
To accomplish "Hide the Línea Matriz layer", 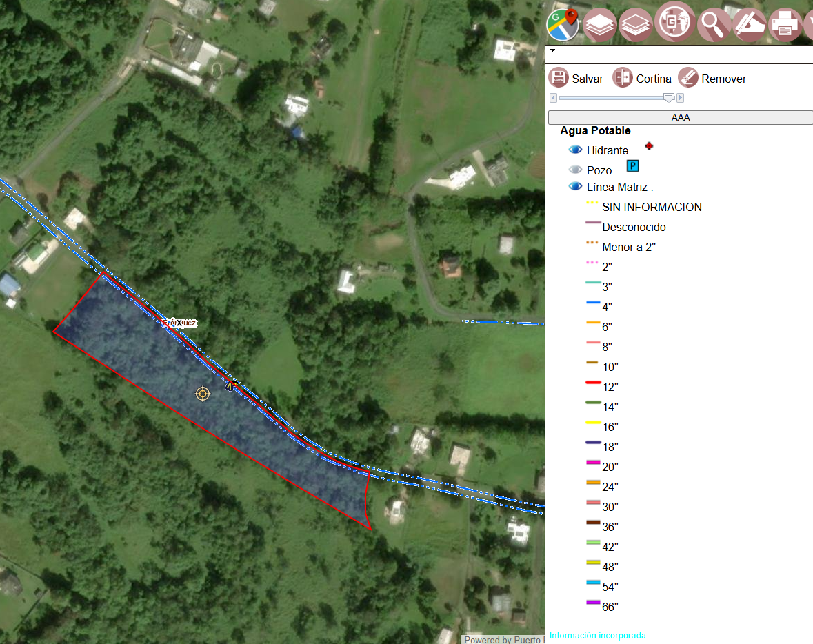I will pyautogui.click(x=576, y=186).
